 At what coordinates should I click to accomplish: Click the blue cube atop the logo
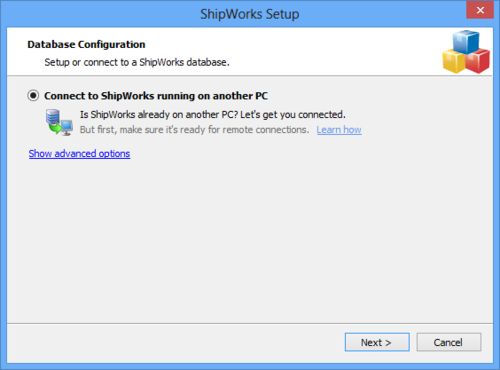click(x=466, y=41)
